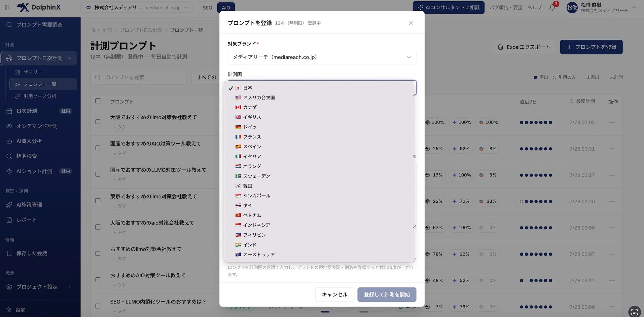Open サマリー in sidebar
The height and width of the screenshot is (317, 644).
tap(33, 72)
